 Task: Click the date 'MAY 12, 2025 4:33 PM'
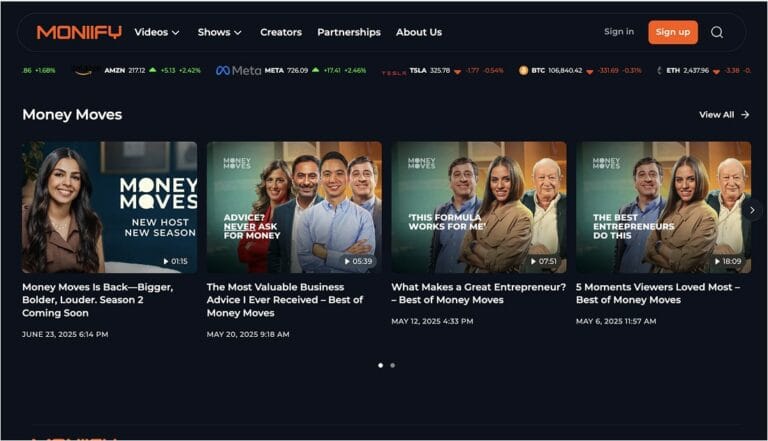432,321
